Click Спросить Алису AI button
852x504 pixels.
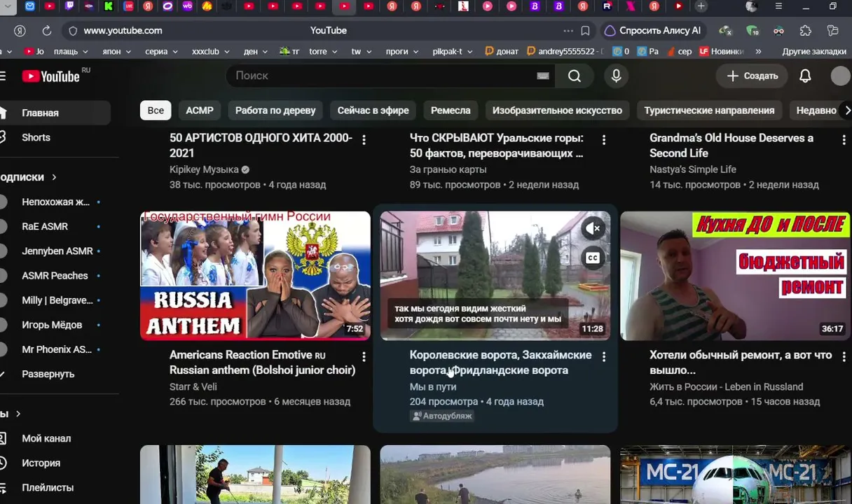652,31
